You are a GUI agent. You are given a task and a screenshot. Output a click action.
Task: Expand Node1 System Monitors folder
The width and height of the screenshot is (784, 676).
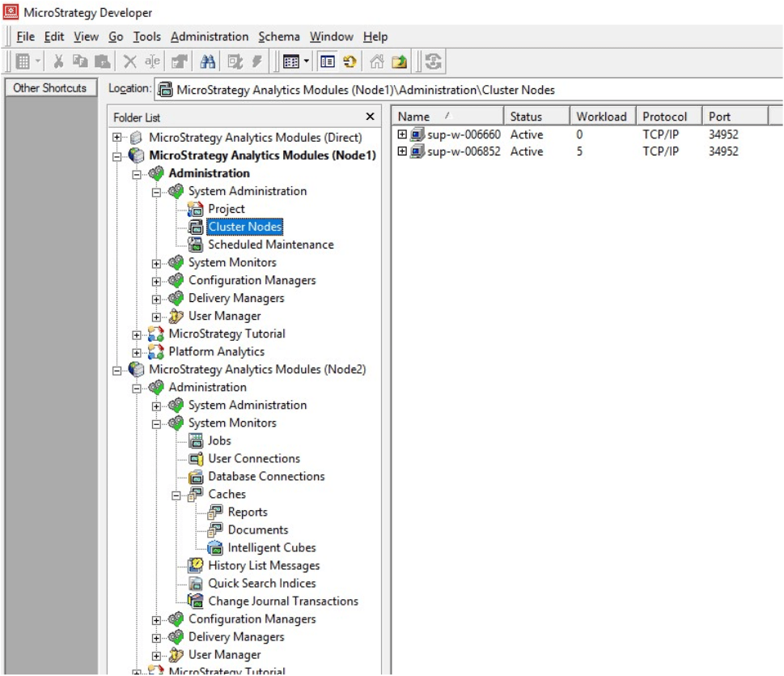[x=156, y=264]
